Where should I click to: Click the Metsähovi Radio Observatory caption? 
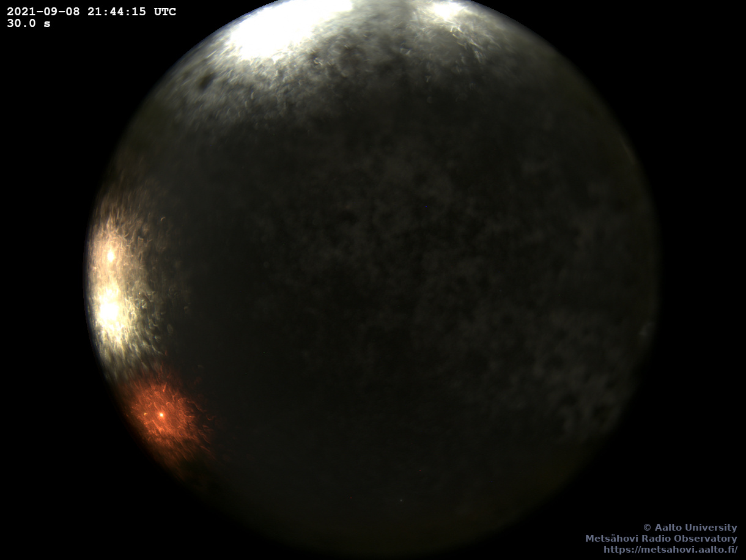(661, 538)
